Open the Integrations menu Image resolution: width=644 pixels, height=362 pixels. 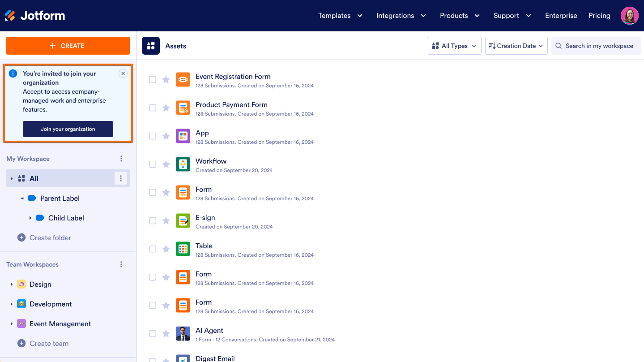401,16
